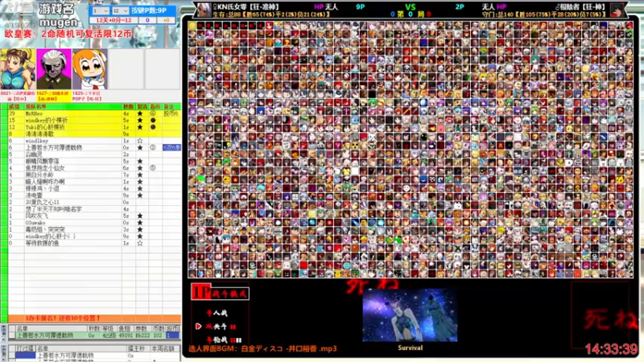Click the black dot in Yuki的心肝棉袄 row
The image size is (644, 362).
click(153, 127)
